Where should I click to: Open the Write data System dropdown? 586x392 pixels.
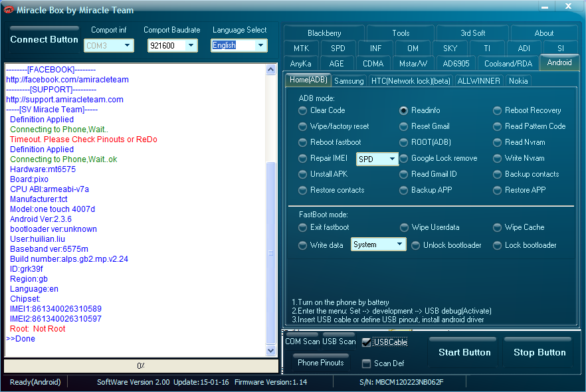tap(378, 245)
